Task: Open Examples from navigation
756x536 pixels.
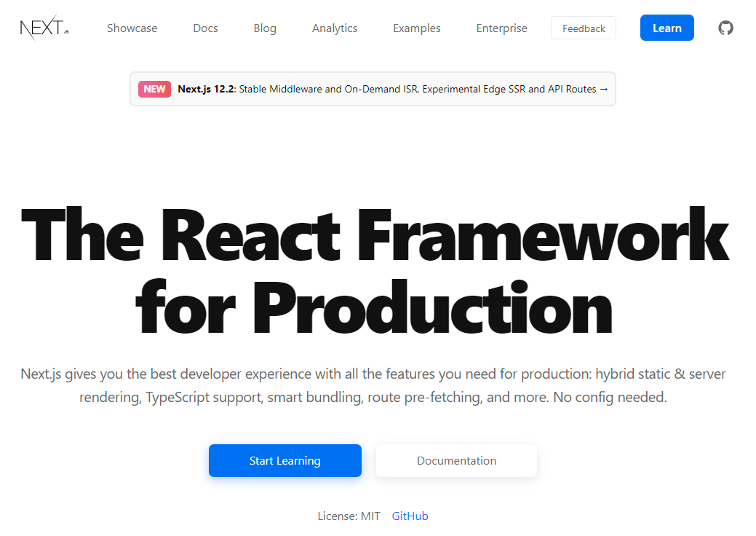Action: [417, 28]
